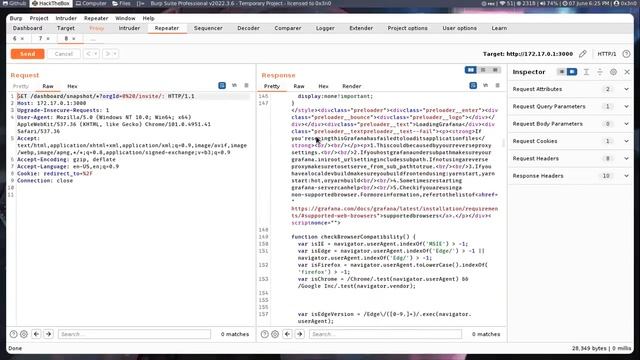Close Repeater tab 6
The width and height of the screenshot is (640, 360).
pos(22,38)
